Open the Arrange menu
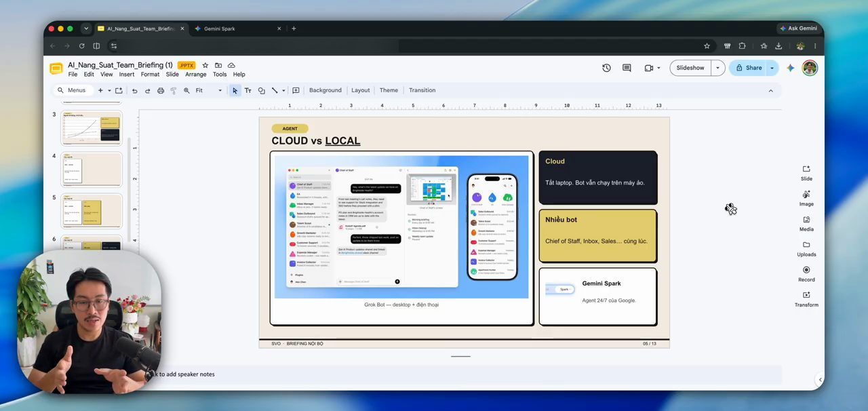 [x=196, y=75]
